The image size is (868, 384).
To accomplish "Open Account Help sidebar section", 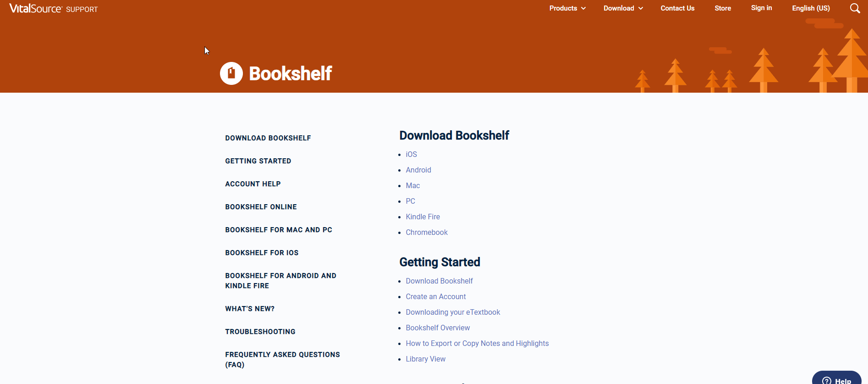I will click(253, 184).
